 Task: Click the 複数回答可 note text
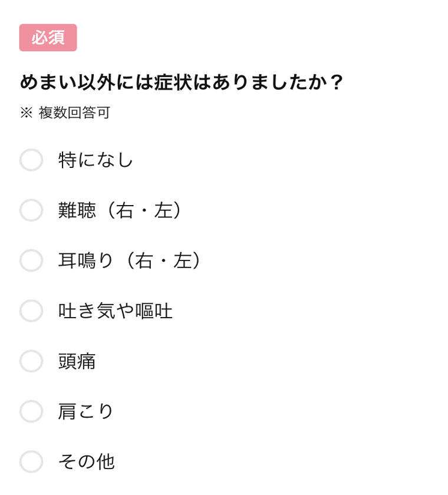(x=74, y=113)
